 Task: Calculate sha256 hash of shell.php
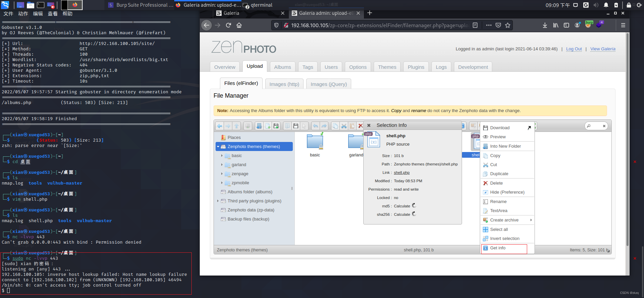(402, 214)
